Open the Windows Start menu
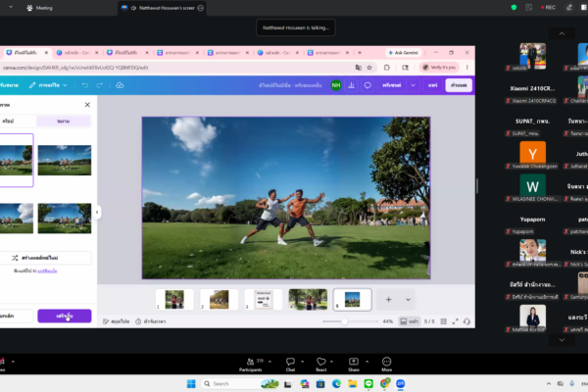This screenshot has height=392, width=588. (x=191, y=384)
